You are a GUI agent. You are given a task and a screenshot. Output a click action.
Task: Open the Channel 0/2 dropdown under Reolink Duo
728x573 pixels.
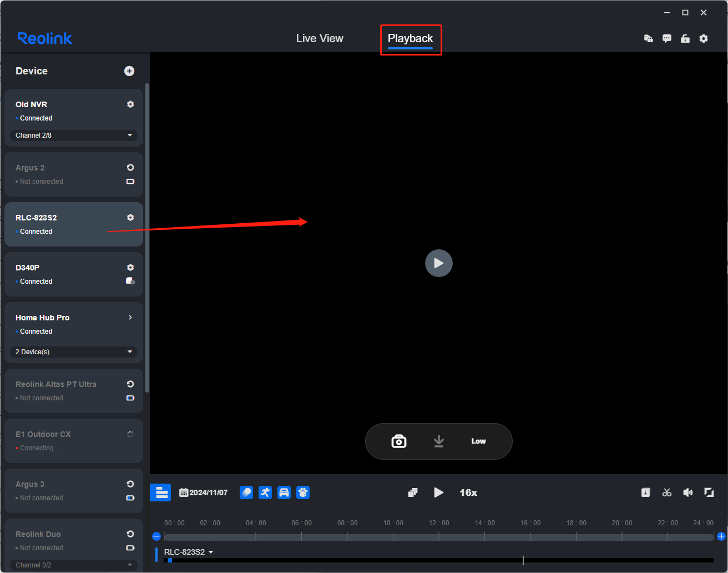[x=74, y=565]
